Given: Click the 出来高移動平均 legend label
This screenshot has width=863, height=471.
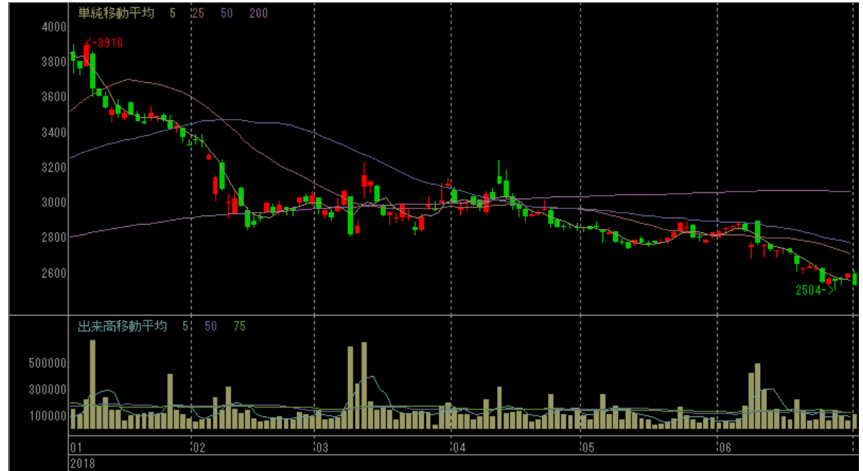Looking at the screenshot, I should click(122, 326).
